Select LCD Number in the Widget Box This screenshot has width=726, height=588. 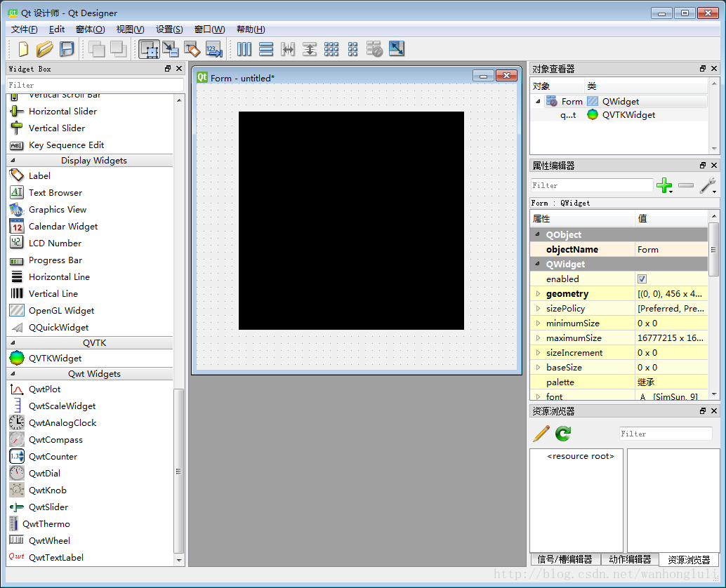coord(55,243)
